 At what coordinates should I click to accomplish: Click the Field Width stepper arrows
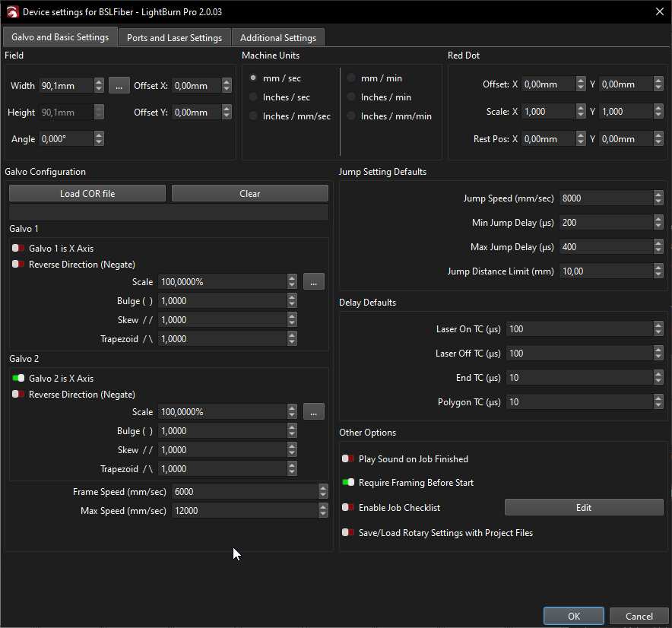click(x=99, y=86)
